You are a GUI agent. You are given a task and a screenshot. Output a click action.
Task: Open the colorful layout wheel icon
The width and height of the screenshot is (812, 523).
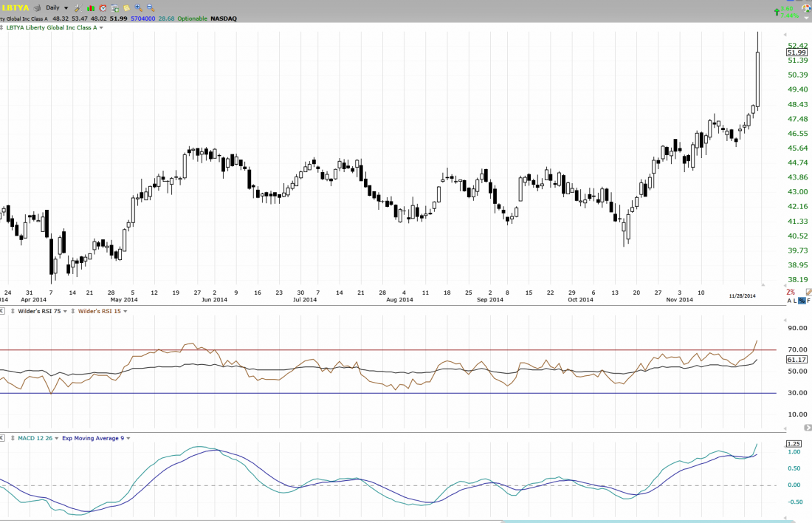(806, 8)
